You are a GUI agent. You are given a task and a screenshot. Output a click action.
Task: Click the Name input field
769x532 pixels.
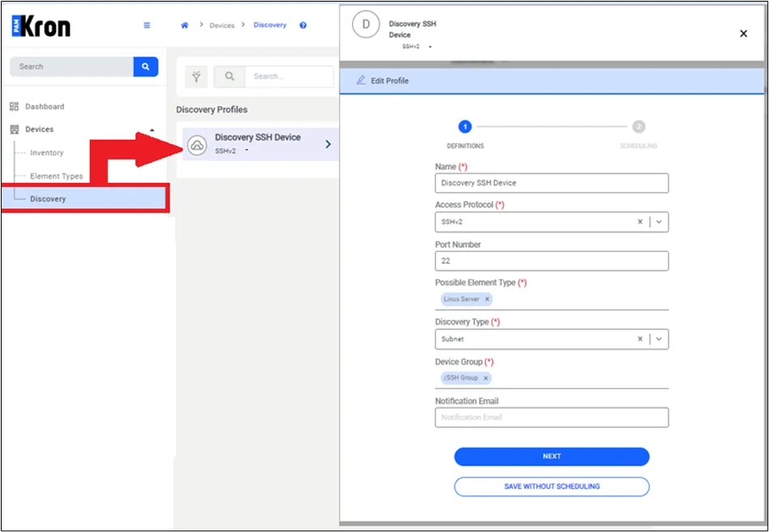[x=552, y=183]
